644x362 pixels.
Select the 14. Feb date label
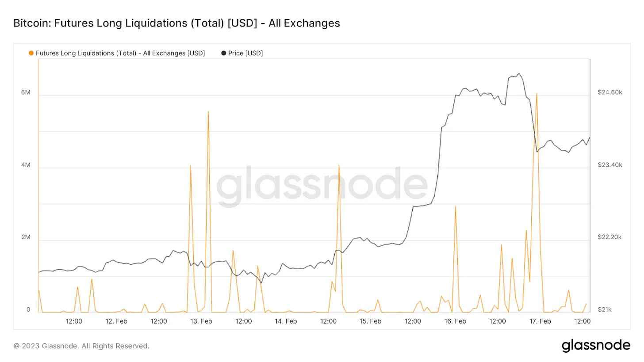[x=286, y=321]
